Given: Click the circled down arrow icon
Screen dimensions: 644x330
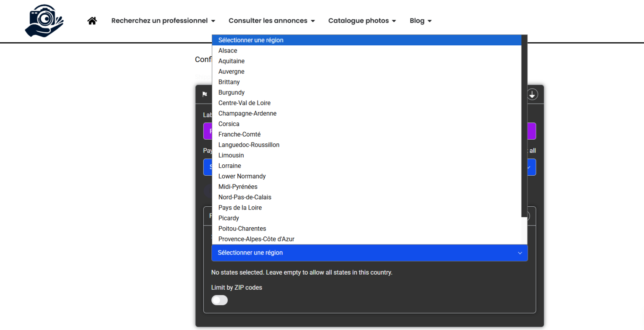Looking at the screenshot, I should coord(532,94).
